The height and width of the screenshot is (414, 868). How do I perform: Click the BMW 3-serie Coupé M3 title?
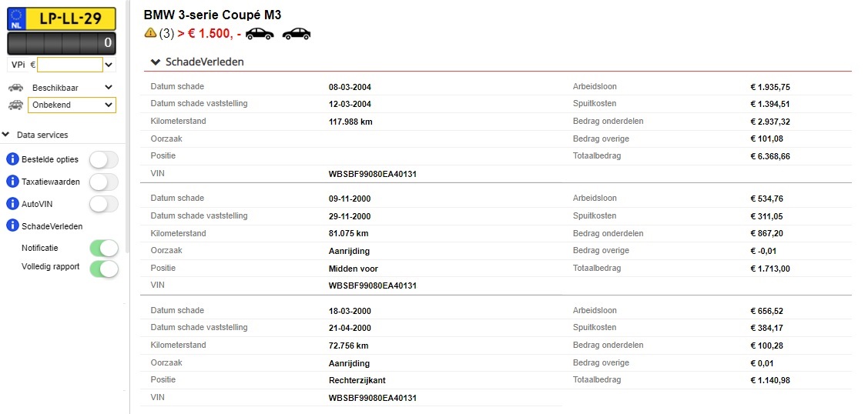coord(212,15)
